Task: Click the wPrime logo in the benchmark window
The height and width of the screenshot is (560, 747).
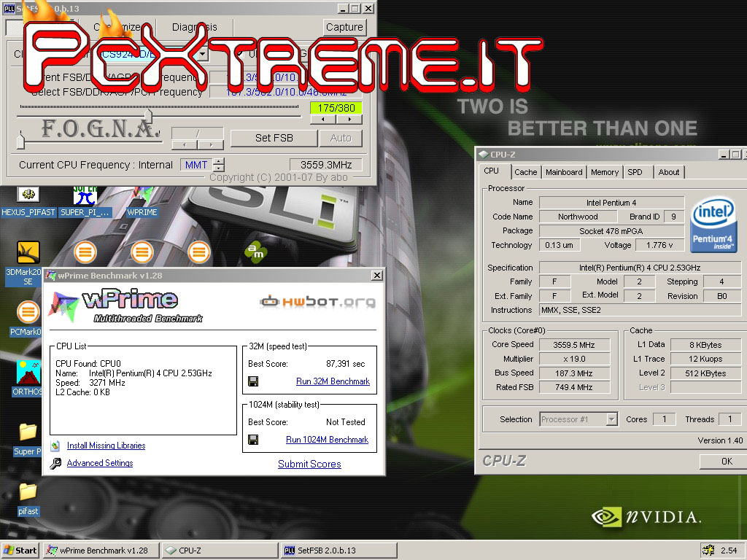Action: pyautogui.click(x=125, y=306)
